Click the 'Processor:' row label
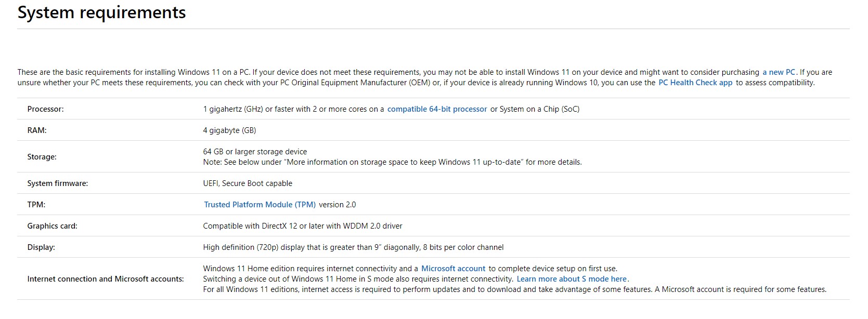The width and height of the screenshot is (868, 319). pyautogui.click(x=45, y=109)
